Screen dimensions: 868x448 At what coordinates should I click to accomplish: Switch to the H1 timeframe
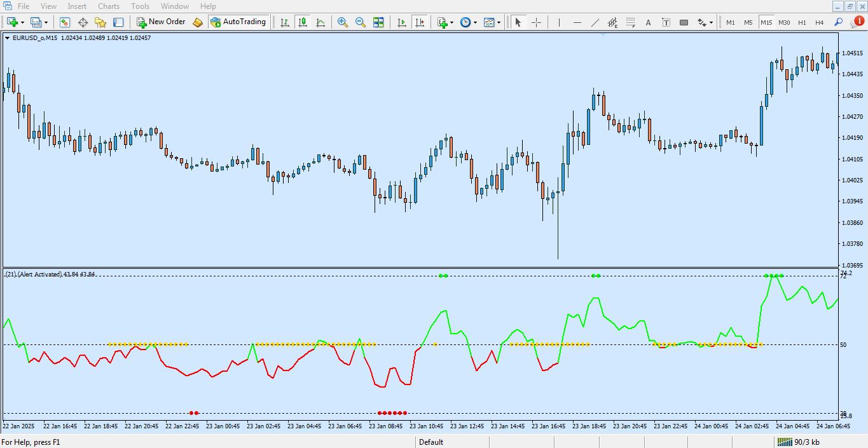click(x=802, y=22)
